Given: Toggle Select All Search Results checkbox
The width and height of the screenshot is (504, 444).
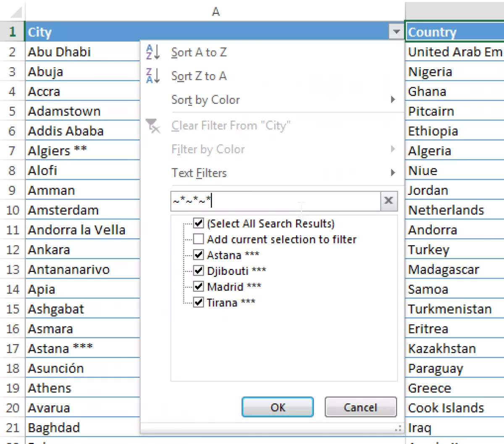Looking at the screenshot, I should (x=199, y=223).
